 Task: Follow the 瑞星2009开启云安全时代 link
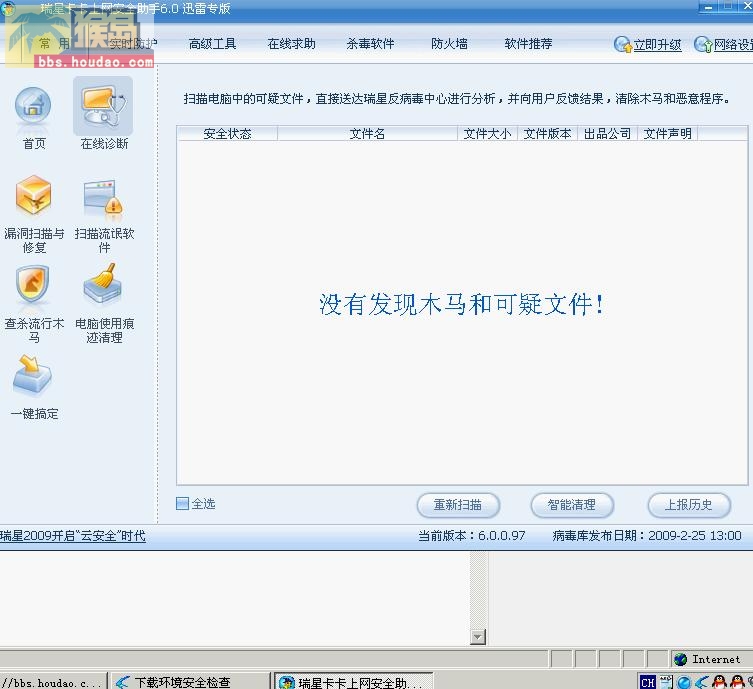tap(73, 536)
